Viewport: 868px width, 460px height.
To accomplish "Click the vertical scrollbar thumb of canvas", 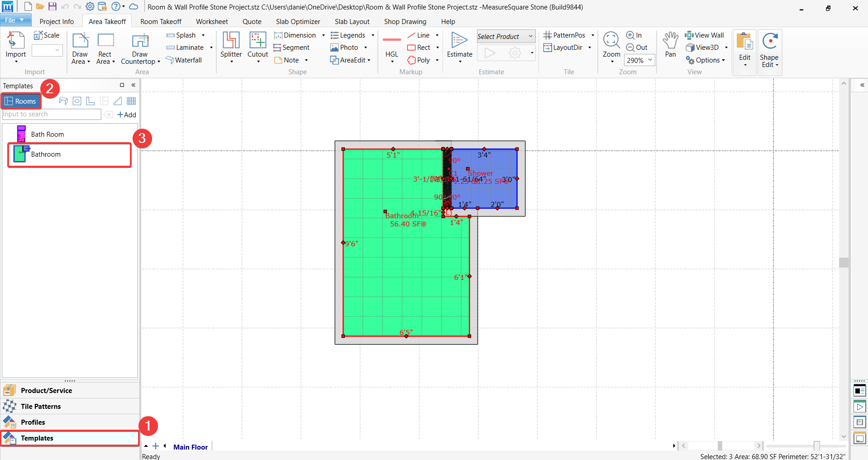I will point(844,263).
